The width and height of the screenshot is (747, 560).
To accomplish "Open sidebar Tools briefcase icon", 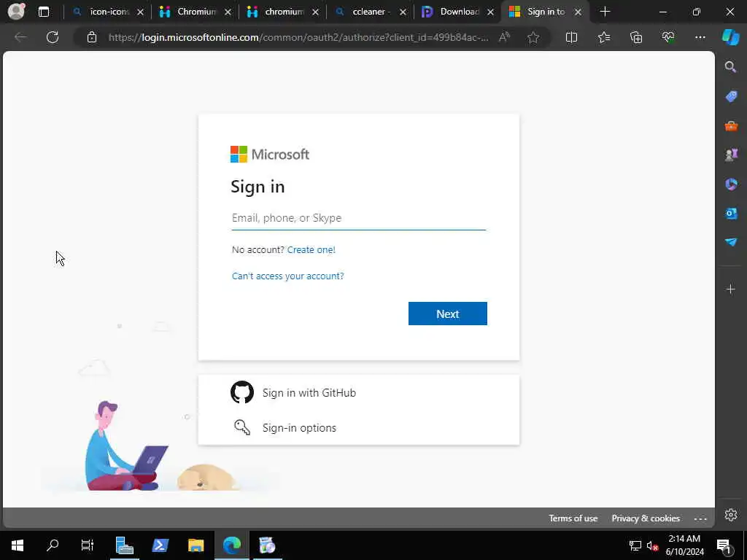I will [731, 125].
